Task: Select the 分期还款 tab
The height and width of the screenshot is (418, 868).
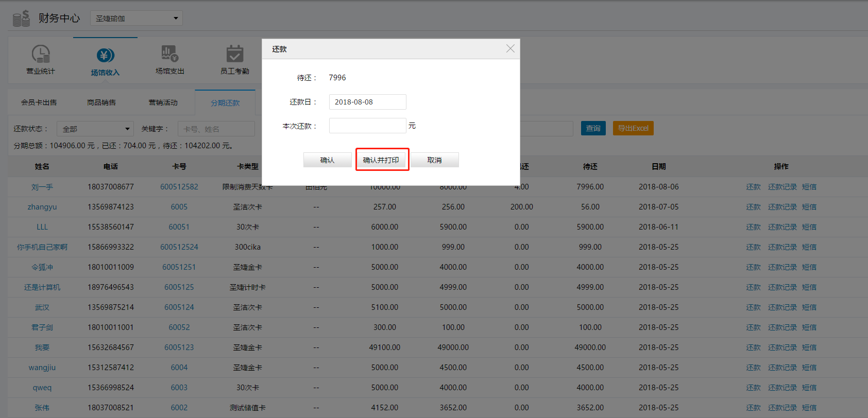Action: pos(225,103)
